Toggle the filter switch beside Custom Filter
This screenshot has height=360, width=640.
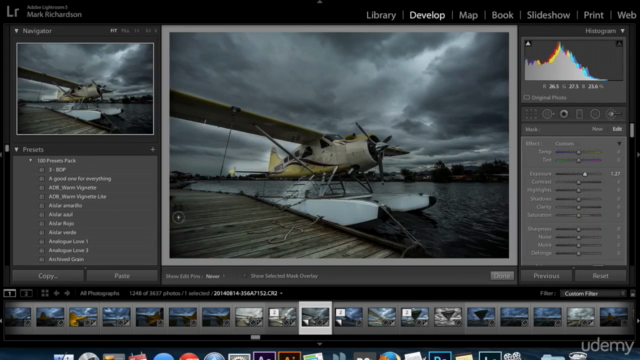(633, 293)
